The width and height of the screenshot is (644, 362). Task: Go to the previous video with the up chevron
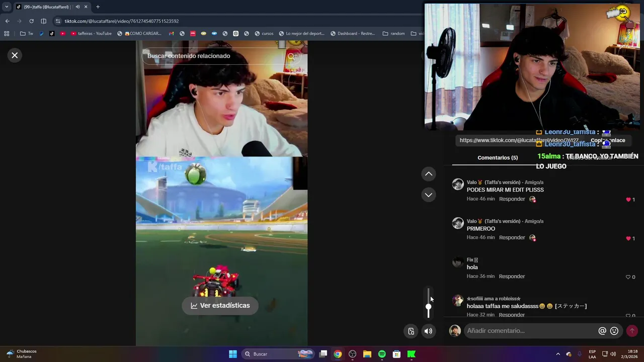(x=429, y=174)
